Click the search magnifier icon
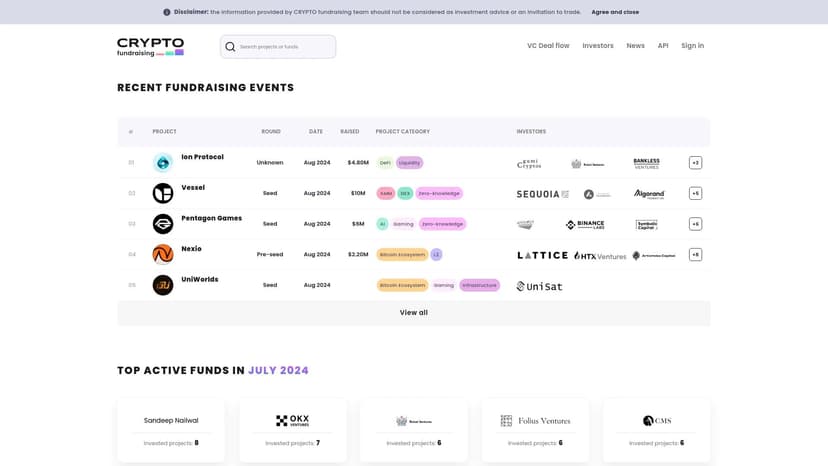Viewport: 828px width, 466px height. click(230, 47)
